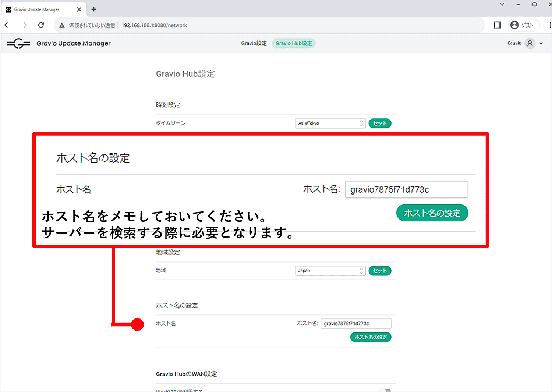The image size is (552, 392).
Task: Open the tab search chevron
Action: click(x=502, y=4)
